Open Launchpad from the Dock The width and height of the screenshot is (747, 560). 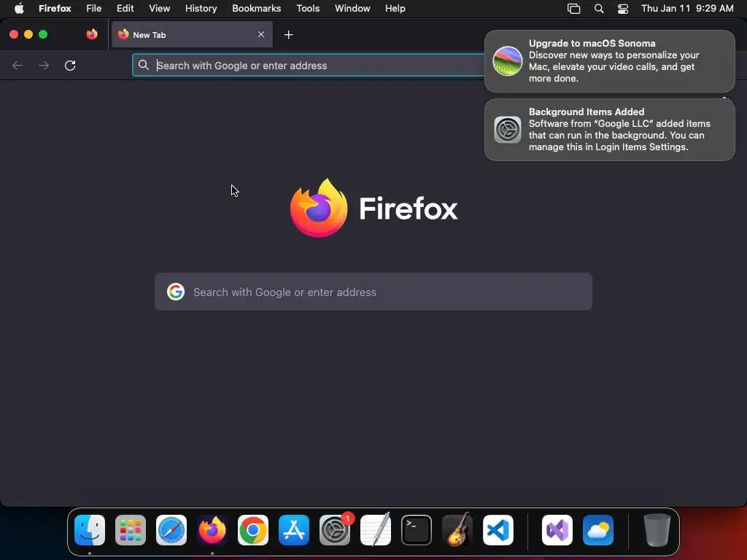tap(131, 530)
